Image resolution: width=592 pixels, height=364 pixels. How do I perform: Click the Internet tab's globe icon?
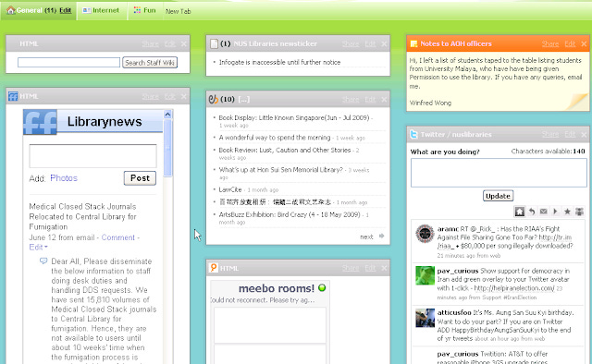(x=86, y=10)
